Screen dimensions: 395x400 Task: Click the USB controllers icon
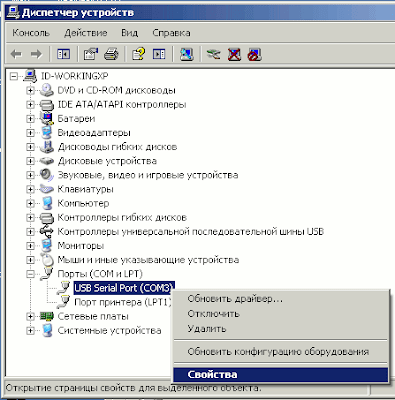(47, 231)
